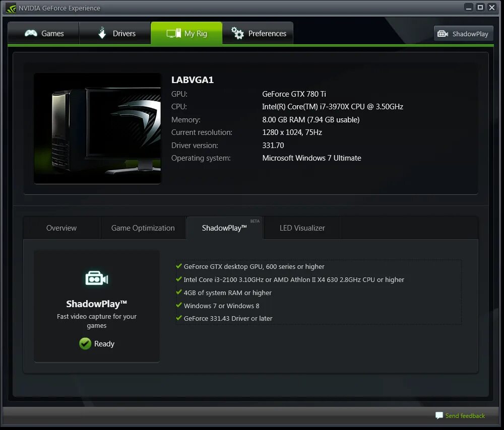Viewport: 504px width, 430px height.
Task: Close the GeForce Experience window
Action: click(x=492, y=8)
